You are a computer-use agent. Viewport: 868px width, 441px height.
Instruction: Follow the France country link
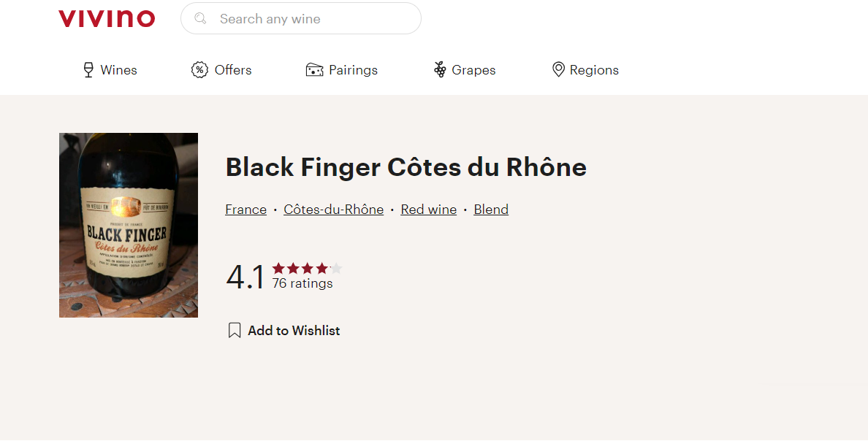coord(245,210)
